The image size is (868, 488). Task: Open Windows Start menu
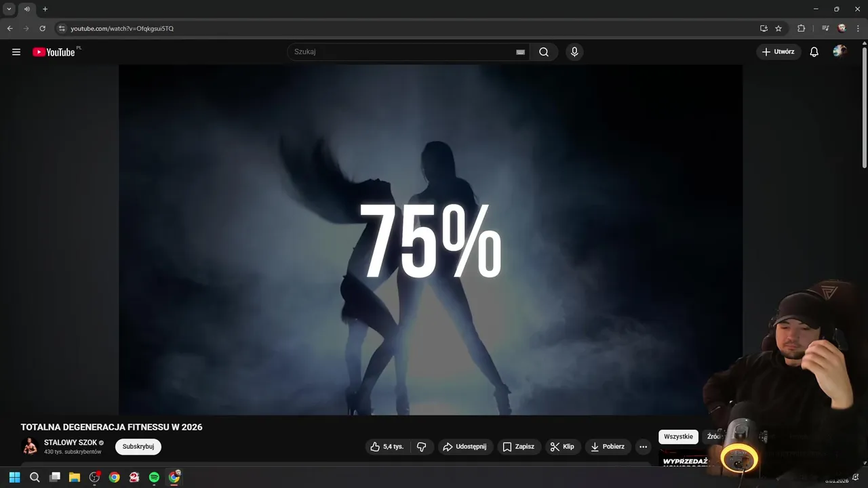pyautogui.click(x=14, y=477)
